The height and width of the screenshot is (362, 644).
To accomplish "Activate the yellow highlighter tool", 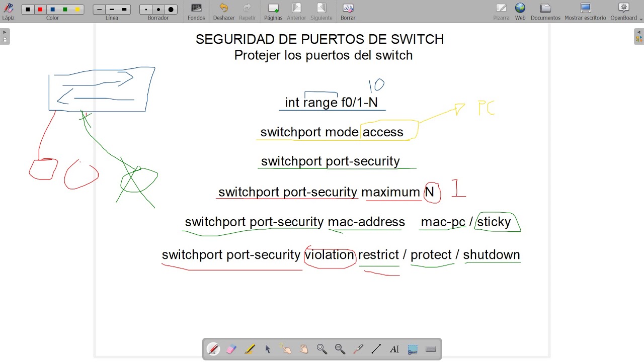I will 250,349.
